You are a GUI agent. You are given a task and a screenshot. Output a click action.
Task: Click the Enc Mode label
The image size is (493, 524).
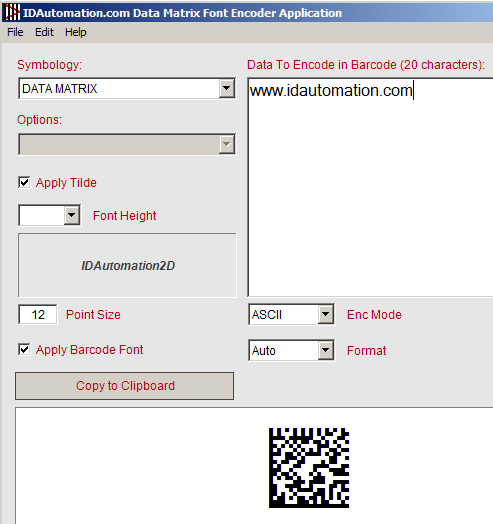pyautogui.click(x=374, y=315)
